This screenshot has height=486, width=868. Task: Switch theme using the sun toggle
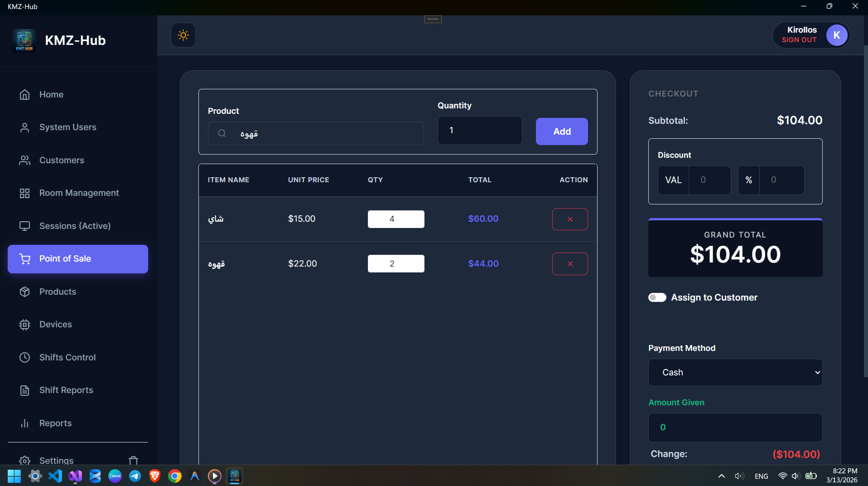[x=183, y=35]
